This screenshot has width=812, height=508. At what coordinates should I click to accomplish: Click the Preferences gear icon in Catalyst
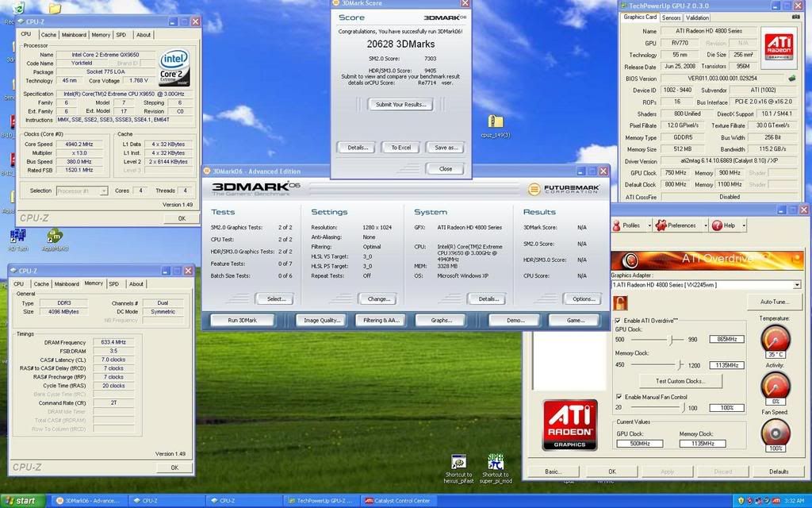(x=661, y=225)
